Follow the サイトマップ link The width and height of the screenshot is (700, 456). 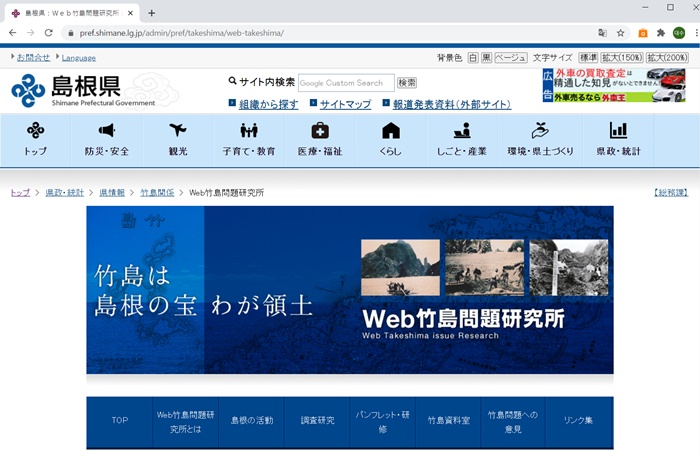click(x=345, y=104)
